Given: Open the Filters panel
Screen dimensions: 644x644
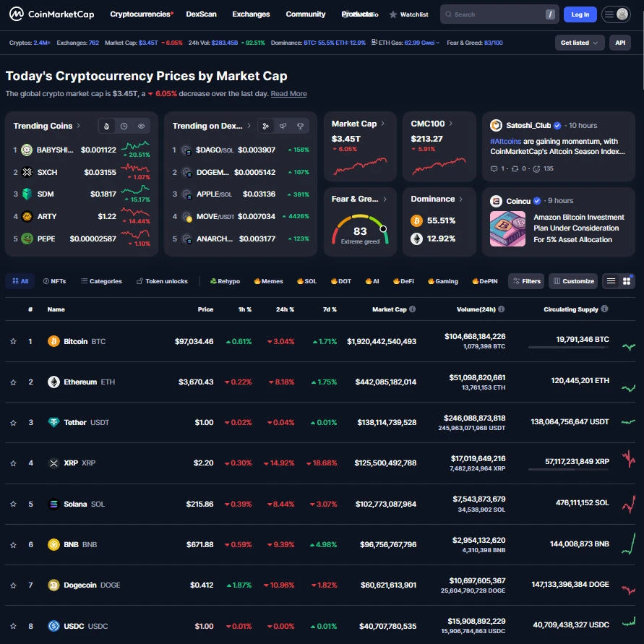Looking at the screenshot, I should pos(525,281).
